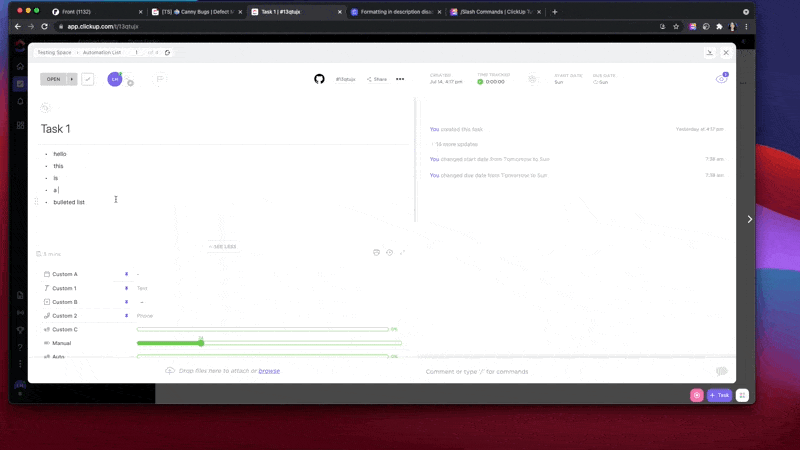Image resolution: width=800 pixels, height=450 pixels.
Task: Reload the page in Chrome
Action: coord(44,27)
